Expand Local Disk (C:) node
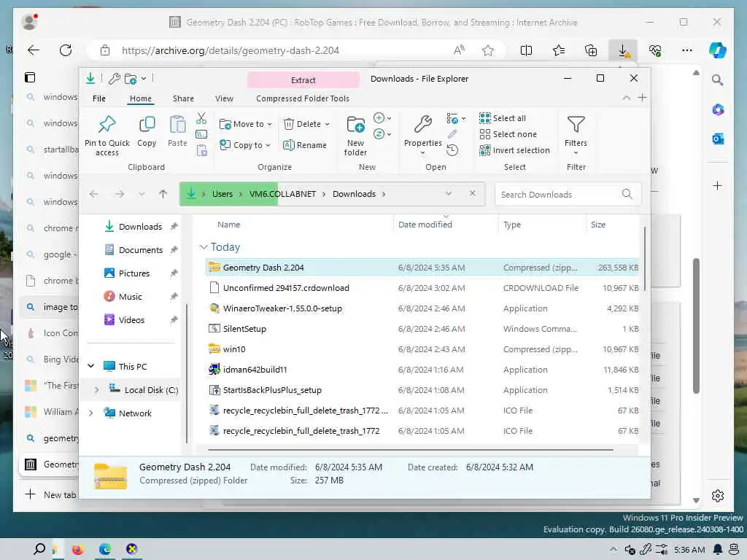Viewport: 747px width, 560px height. tap(97, 390)
